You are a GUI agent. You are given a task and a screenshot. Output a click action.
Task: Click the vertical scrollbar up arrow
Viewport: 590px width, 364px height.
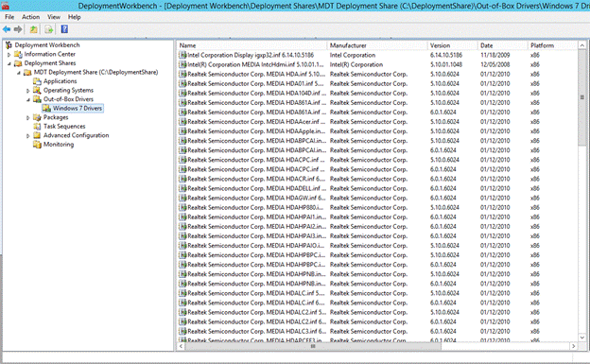pos(581,45)
